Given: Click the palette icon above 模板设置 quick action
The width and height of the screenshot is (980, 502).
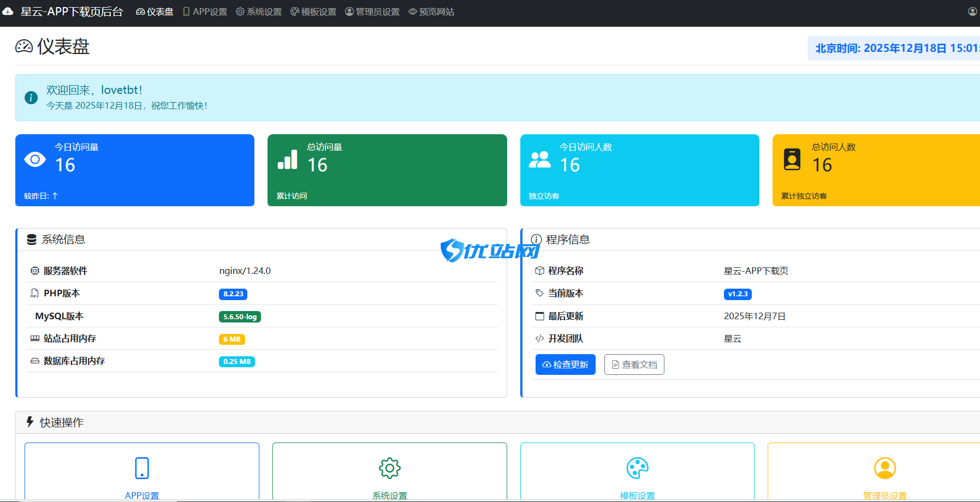Looking at the screenshot, I should click(x=637, y=468).
